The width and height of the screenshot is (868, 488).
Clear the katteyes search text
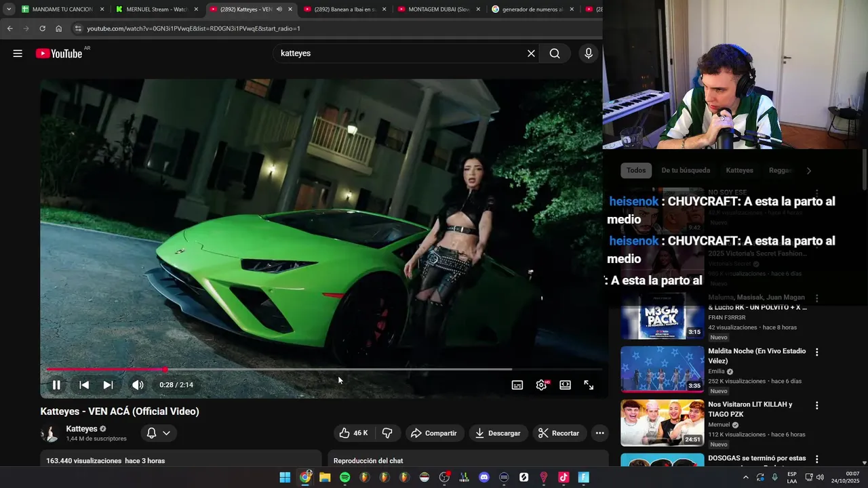[x=531, y=54]
